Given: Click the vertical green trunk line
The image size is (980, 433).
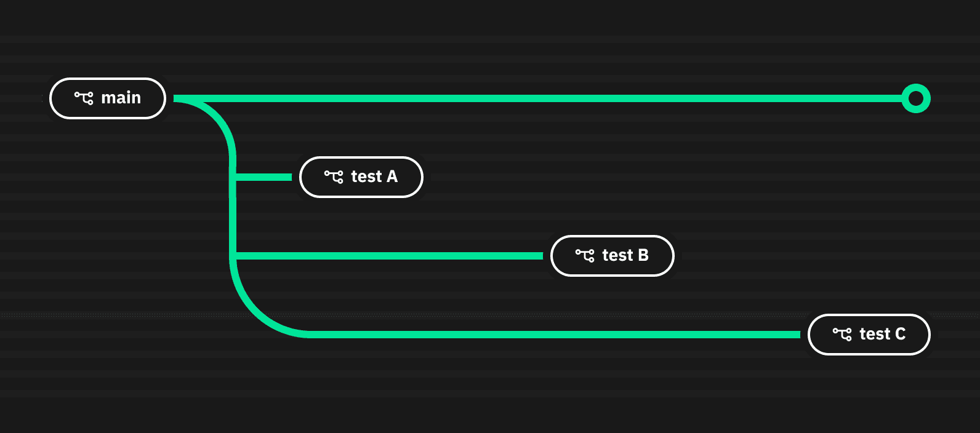Looking at the screenshot, I should pos(233,215).
